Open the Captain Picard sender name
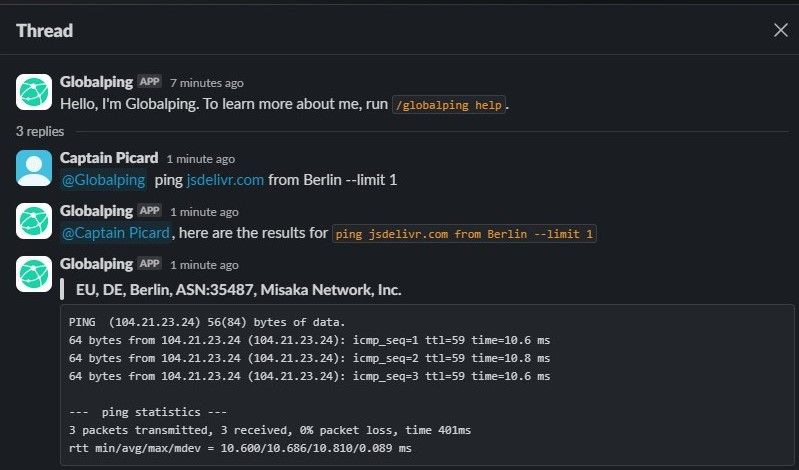This screenshot has width=799, height=470. [x=109, y=158]
